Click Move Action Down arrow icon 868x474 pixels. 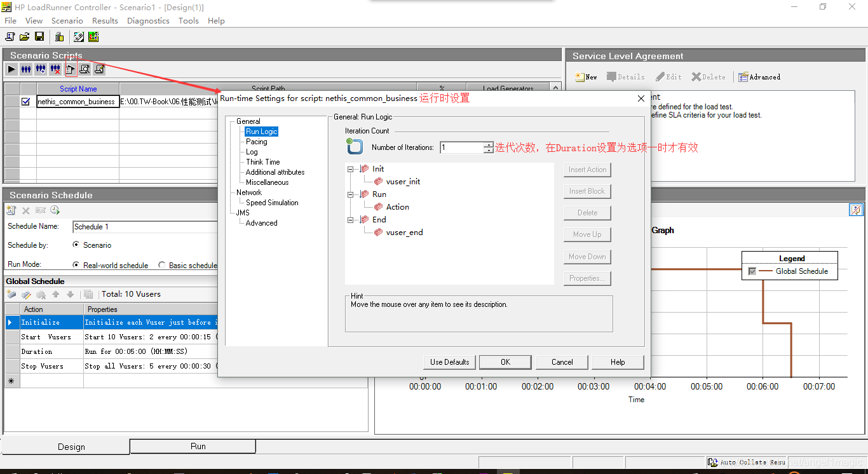[x=70, y=294]
